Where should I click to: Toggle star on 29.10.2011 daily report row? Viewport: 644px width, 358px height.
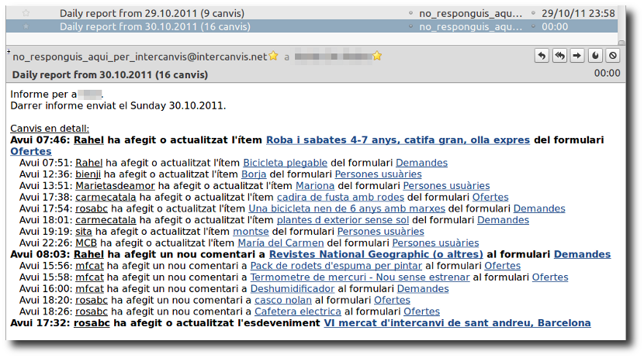(x=26, y=13)
